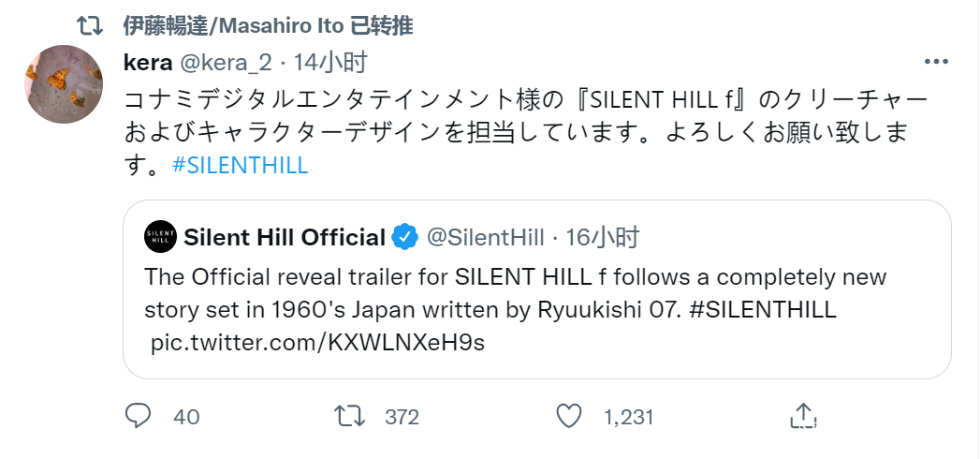Viewport: 980px width, 459px height.
Task: Open the pic.twitter.com/KXWLNXeH9s link
Action: (318, 342)
